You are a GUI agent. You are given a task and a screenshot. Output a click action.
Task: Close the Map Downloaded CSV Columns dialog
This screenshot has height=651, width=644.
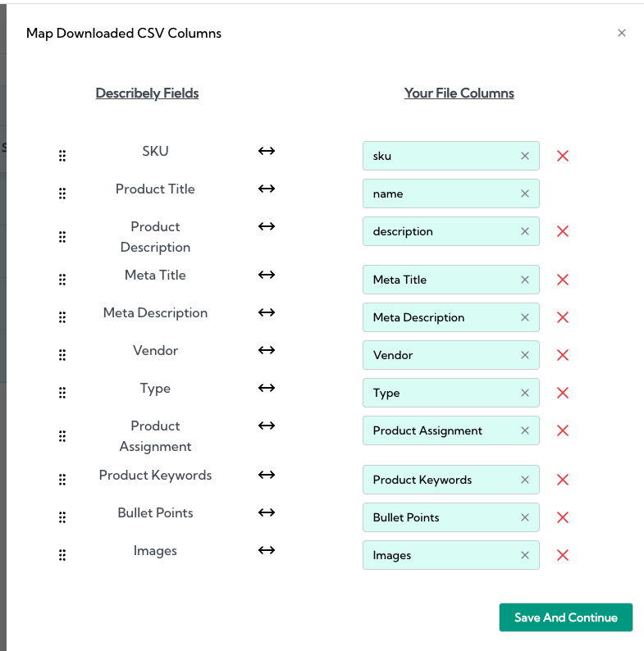coord(622,33)
